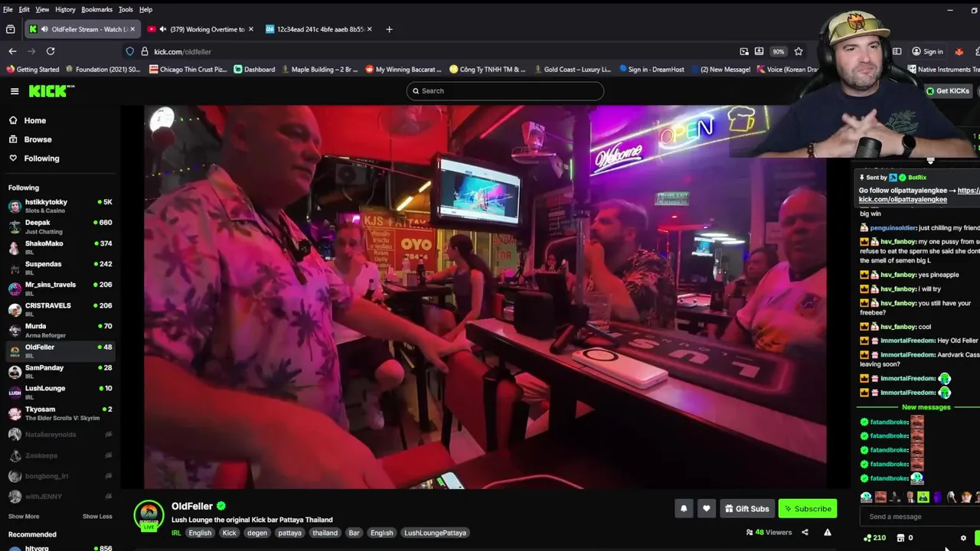The image size is (980, 551).
Task: Switch to the Working Overtime YouTube tab
Action: coord(201,29)
